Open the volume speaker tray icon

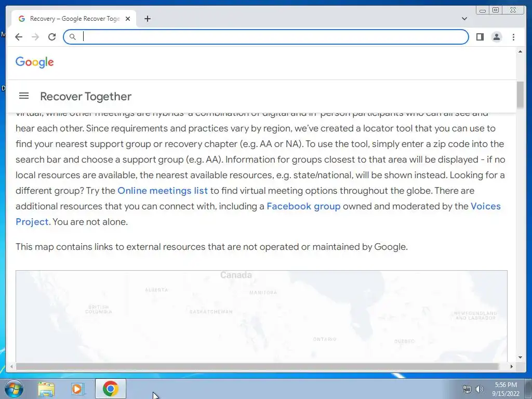479,389
